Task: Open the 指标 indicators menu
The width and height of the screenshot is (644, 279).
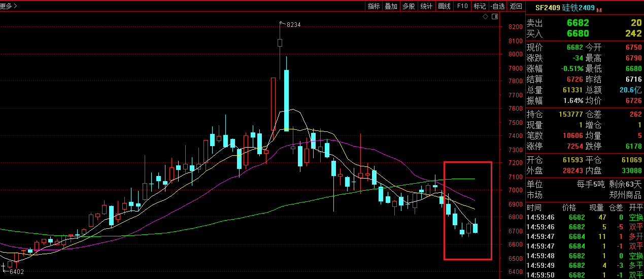Action: point(374,6)
